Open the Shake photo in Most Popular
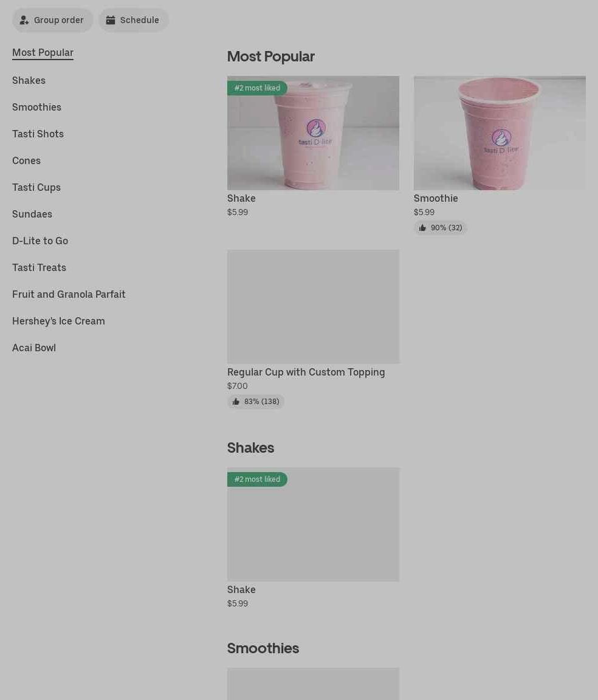The height and width of the screenshot is (700, 598). [x=313, y=133]
